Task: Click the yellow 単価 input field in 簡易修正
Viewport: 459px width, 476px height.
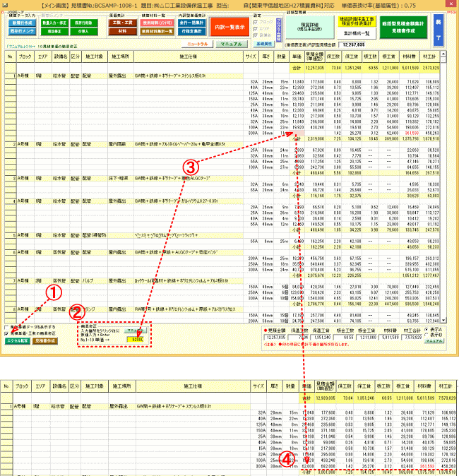Action: pos(136,340)
